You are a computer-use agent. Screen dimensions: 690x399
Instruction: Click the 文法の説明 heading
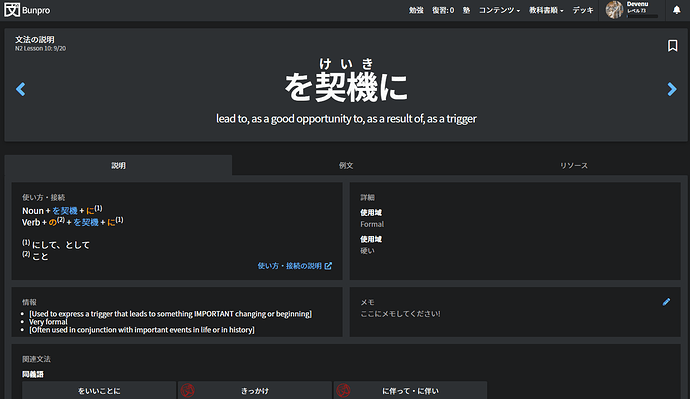(35, 39)
